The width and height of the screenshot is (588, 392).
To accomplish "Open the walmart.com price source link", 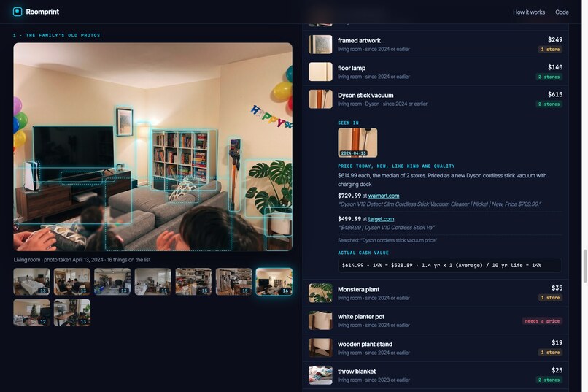I will (x=384, y=196).
